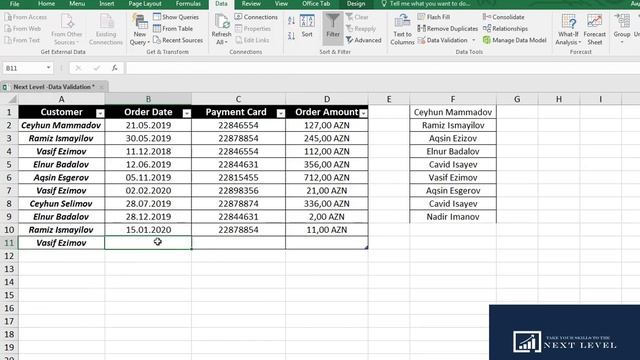Click Existing Connections icon

tap(106, 29)
